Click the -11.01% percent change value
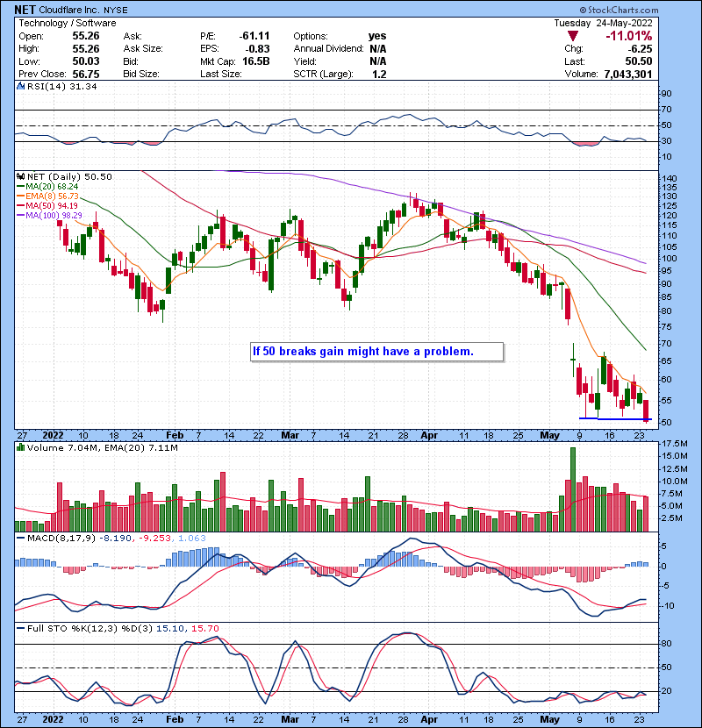Image resolution: width=702 pixels, height=728 pixels. point(628,36)
